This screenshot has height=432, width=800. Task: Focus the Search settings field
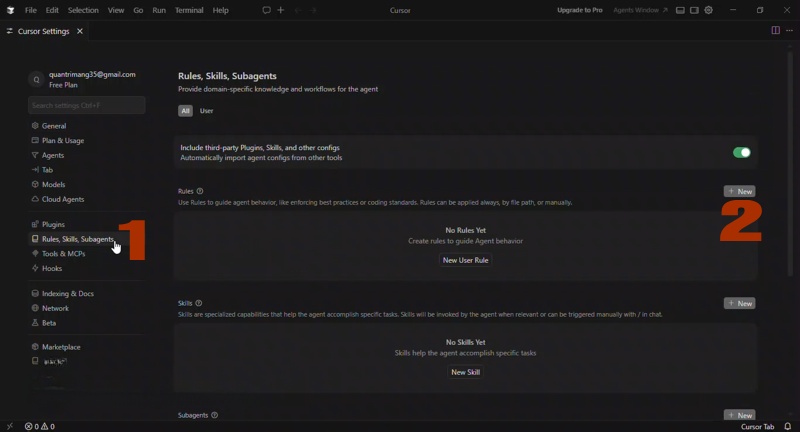87,105
